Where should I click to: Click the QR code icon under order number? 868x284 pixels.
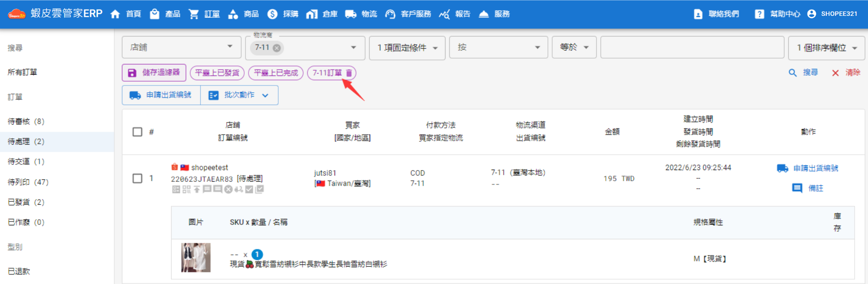pyautogui.click(x=186, y=189)
